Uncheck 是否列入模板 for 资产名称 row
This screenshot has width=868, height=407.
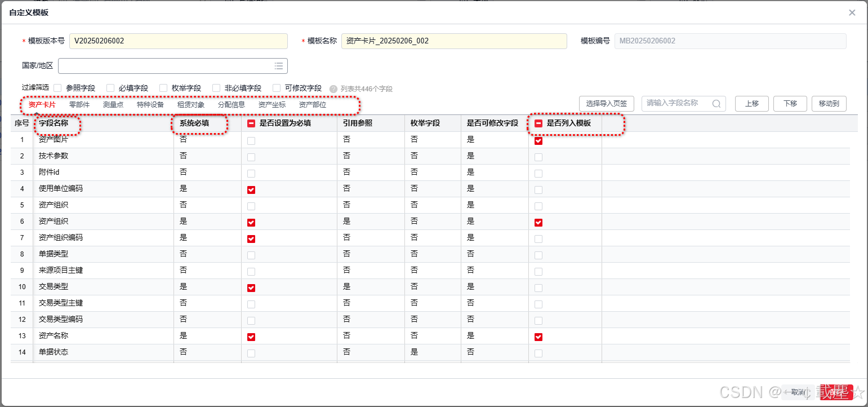click(x=538, y=337)
